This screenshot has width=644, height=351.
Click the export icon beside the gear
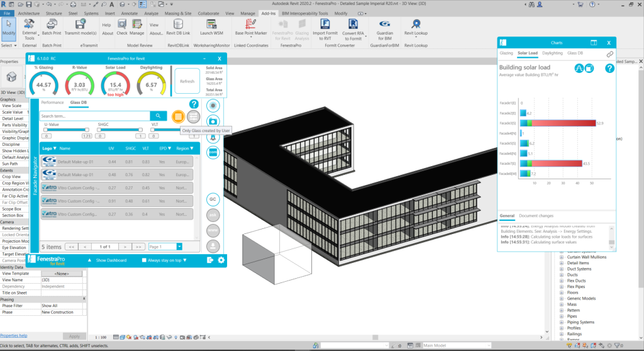coord(210,260)
